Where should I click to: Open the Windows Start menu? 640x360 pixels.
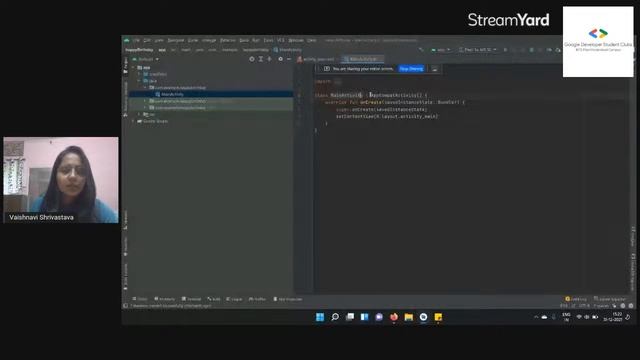click(x=320, y=317)
